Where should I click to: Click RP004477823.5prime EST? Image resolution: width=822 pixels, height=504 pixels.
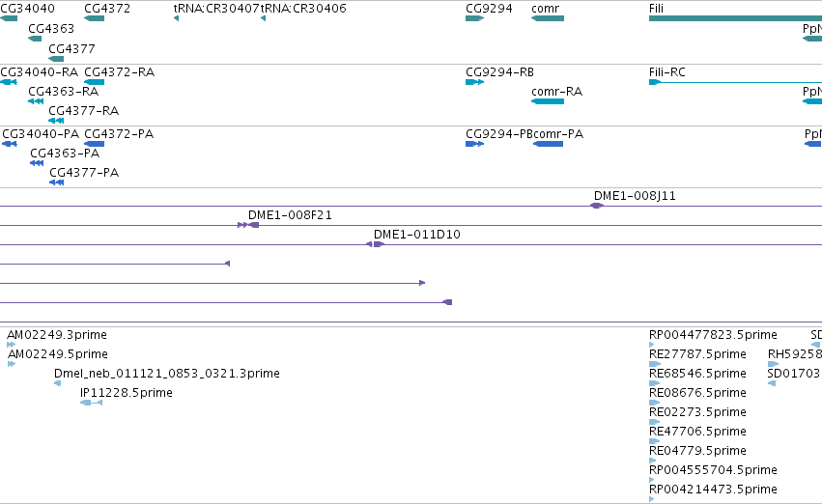point(652,345)
